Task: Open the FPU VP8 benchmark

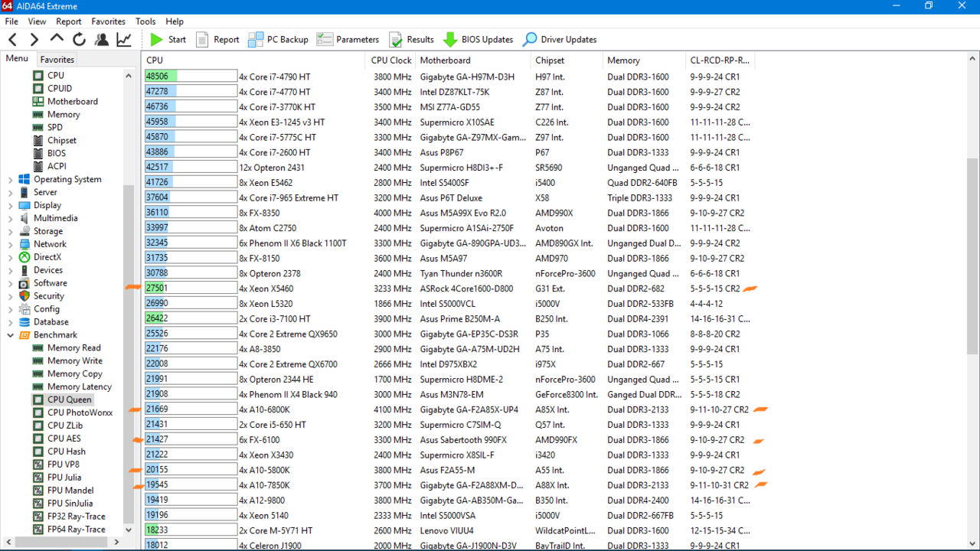Action: pyautogui.click(x=64, y=465)
